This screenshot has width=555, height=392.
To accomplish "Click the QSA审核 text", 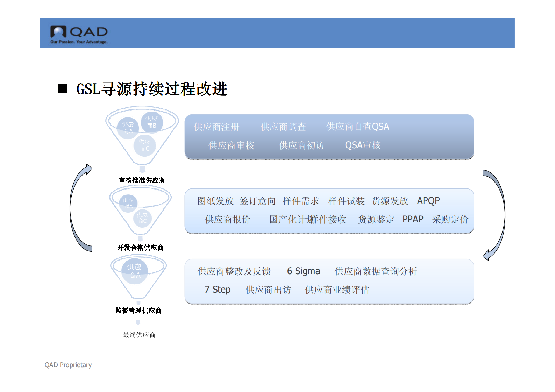I will pos(363,145).
